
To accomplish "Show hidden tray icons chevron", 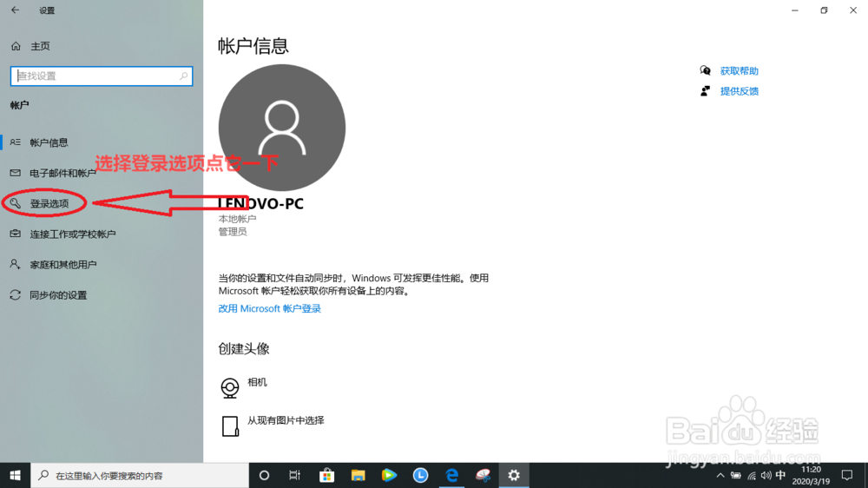I will click(720, 475).
